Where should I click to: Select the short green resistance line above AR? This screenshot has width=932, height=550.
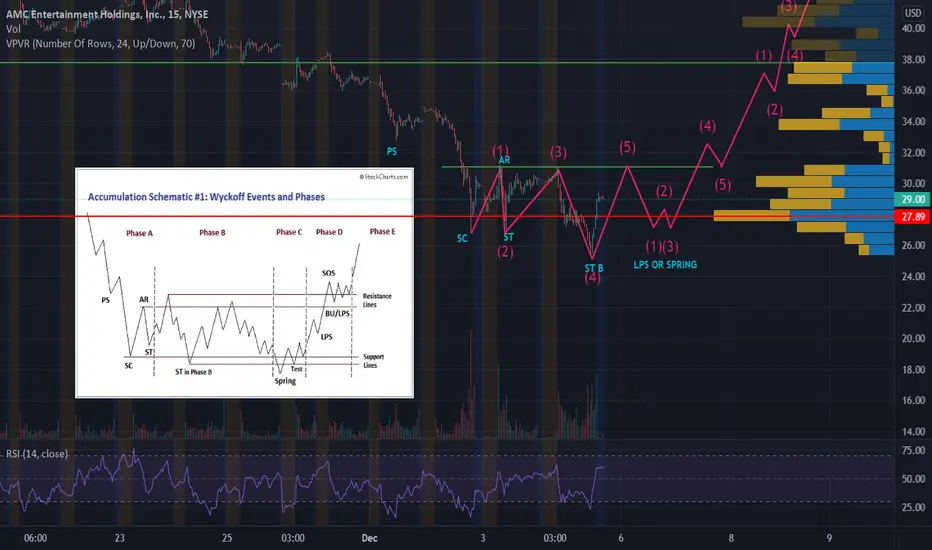577,167
